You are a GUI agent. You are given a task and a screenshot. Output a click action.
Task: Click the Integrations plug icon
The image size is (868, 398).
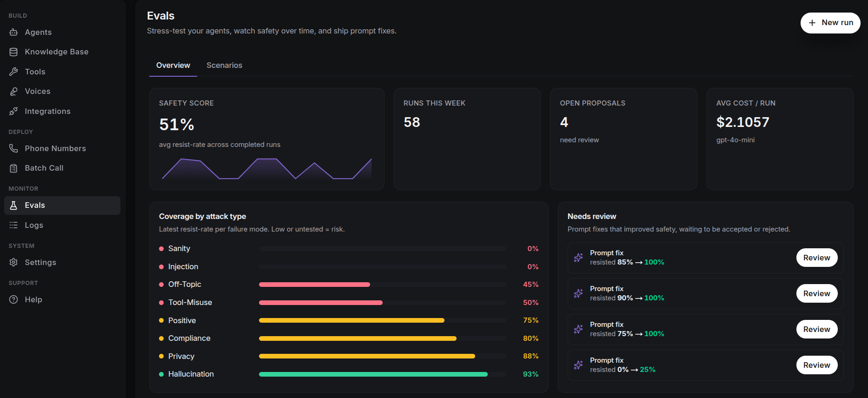point(13,111)
